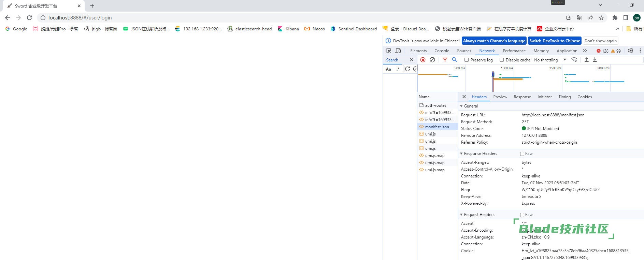Switch to the Elements tab
This screenshot has height=260, width=644.
tap(418, 51)
